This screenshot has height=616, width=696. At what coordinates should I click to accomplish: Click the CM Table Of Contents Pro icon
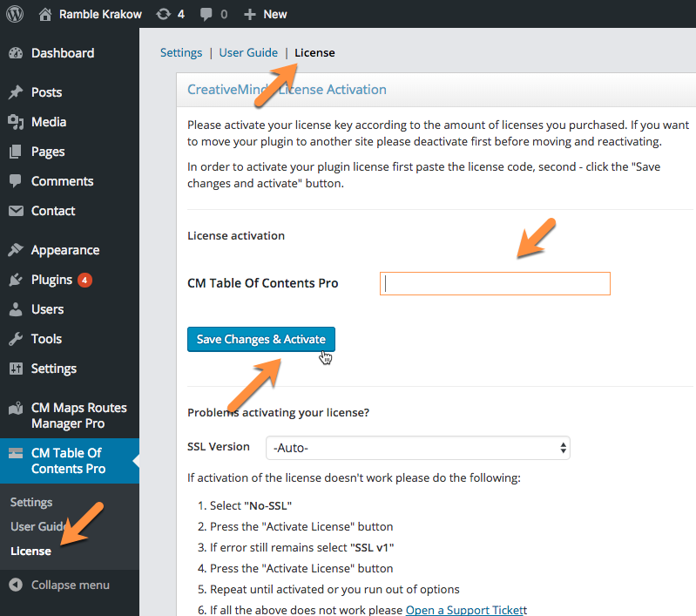point(16,453)
